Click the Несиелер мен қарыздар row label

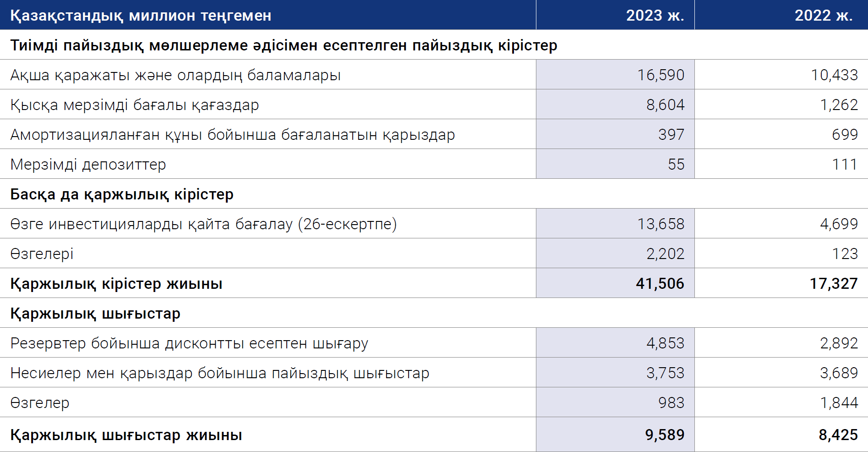coord(220,373)
